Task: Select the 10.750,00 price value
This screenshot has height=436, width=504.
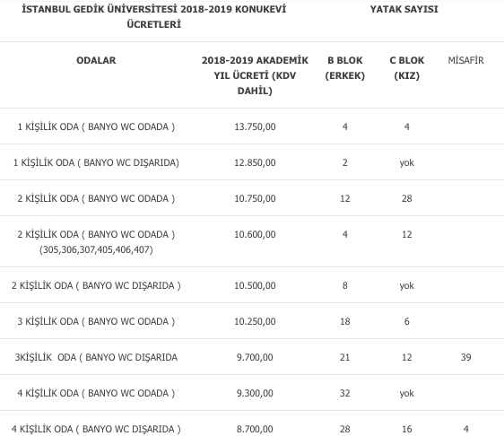Action: (255, 198)
